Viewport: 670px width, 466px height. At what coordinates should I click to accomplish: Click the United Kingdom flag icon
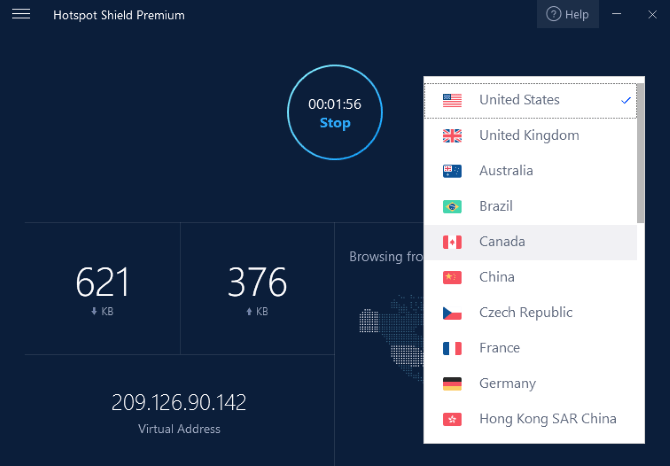click(x=452, y=135)
